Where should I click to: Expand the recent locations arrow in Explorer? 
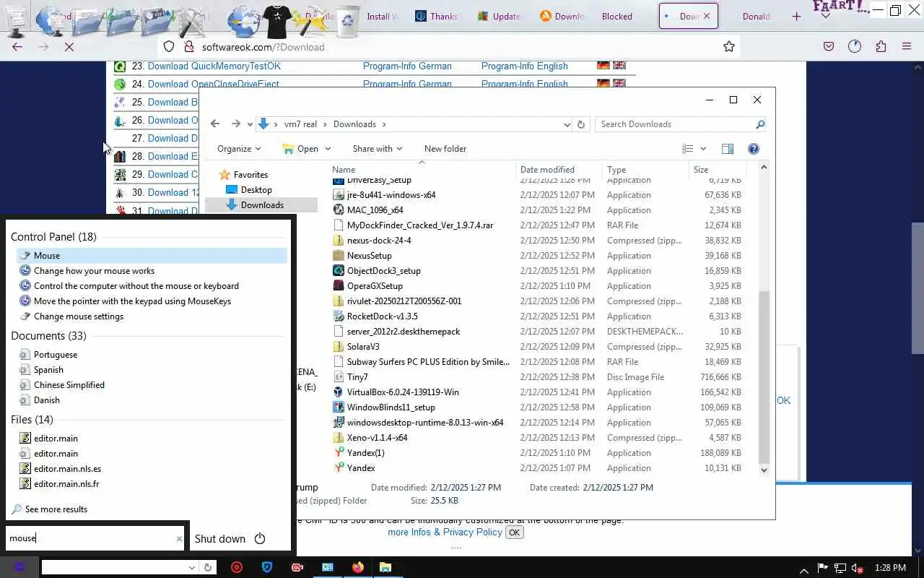(250, 124)
